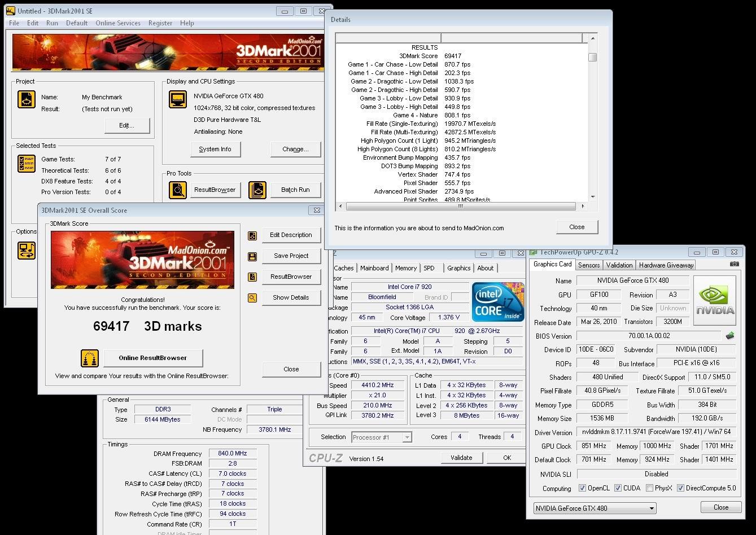Image resolution: width=756 pixels, height=535 pixels.
Task: Click the Selected Tests checklist icon
Action: click(x=27, y=164)
